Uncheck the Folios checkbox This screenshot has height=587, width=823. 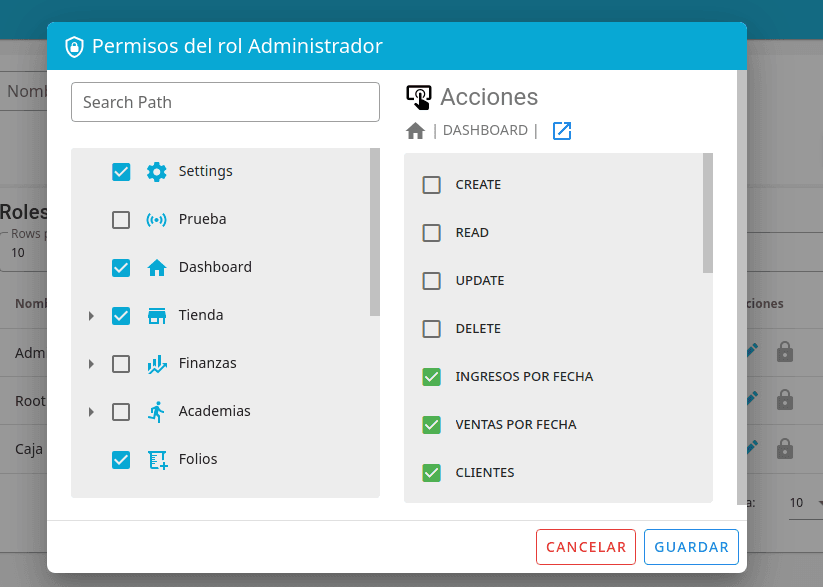(x=121, y=460)
